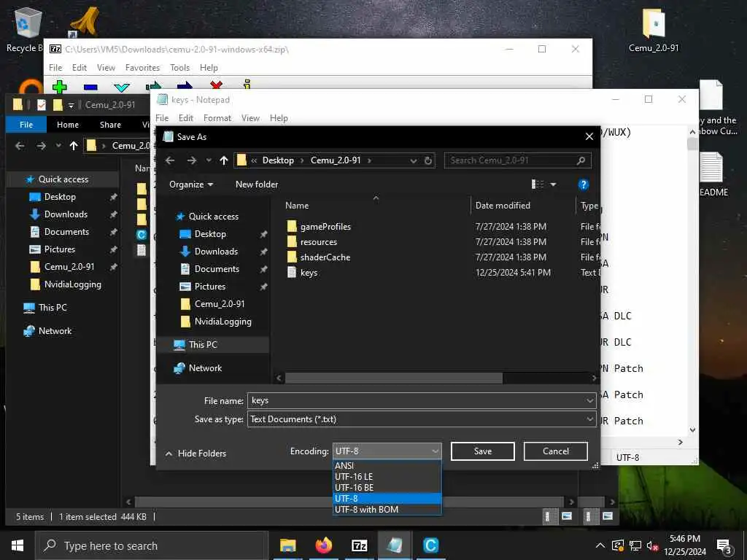Screen dimensions: 747x560
Task: Open the Encoding combo box
Action: 387,451
